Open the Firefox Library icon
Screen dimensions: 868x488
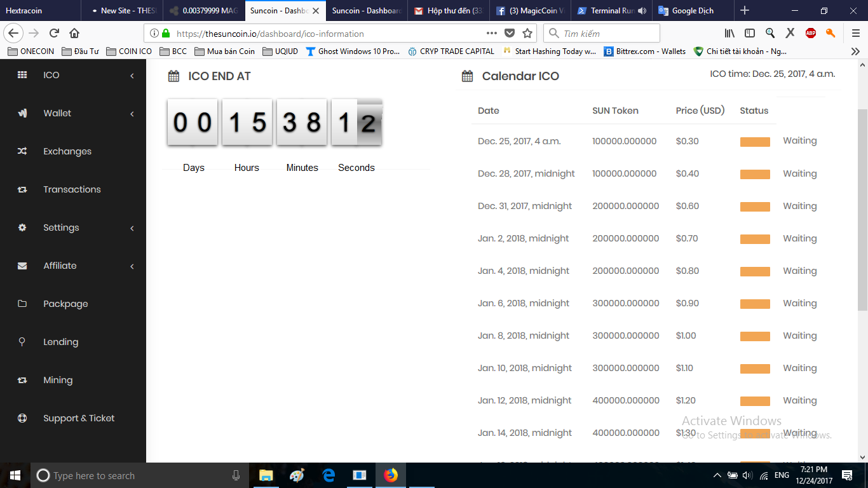[x=729, y=33]
